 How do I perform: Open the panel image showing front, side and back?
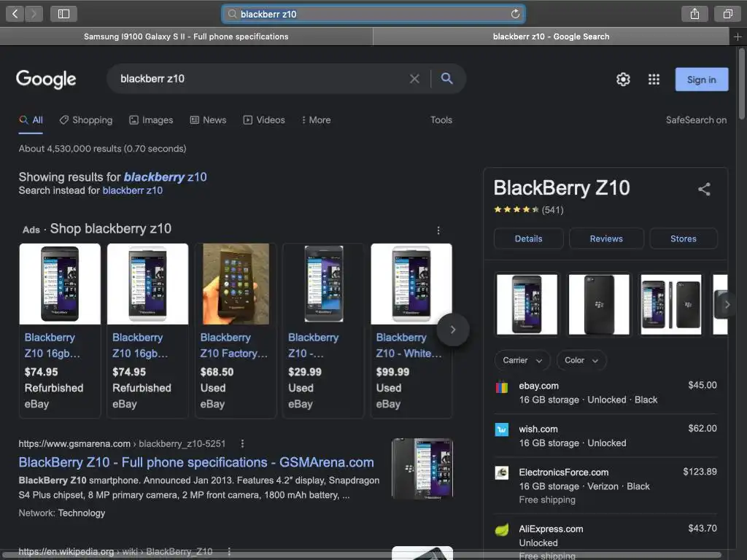click(x=671, y=304)
